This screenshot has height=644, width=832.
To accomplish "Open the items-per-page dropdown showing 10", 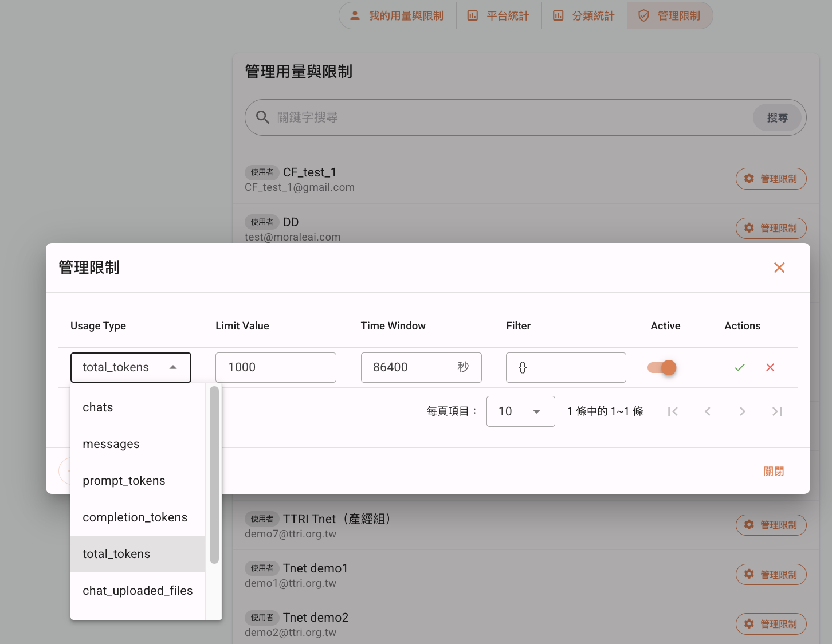I will click(x=520, y=411).
